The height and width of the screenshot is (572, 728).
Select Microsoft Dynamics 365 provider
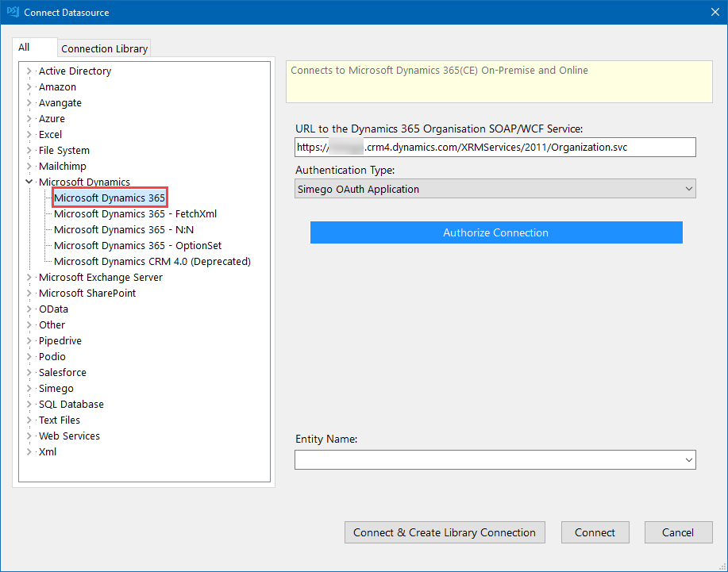tap(110, 198)
